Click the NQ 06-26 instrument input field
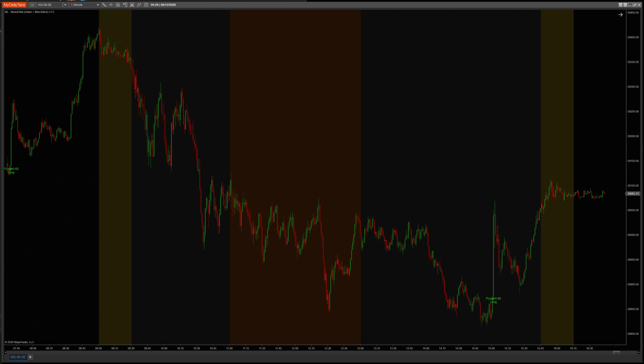The height and width of the screenshot is (364, 644). pos(50,5)
